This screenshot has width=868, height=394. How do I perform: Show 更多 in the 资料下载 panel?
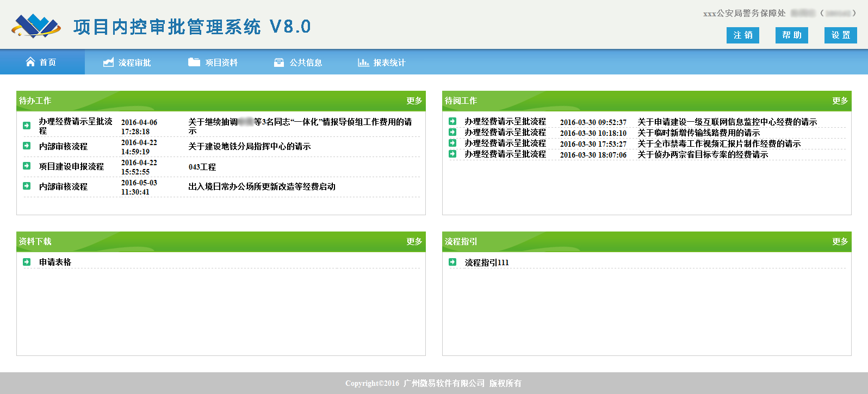pyautogui.click(x=414, y=241)
